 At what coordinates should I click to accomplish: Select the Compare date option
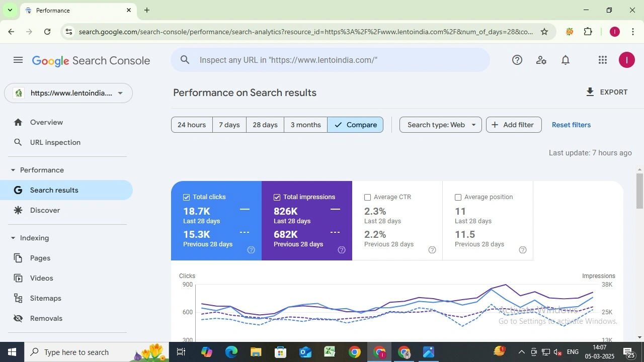(x=355, y=125)
